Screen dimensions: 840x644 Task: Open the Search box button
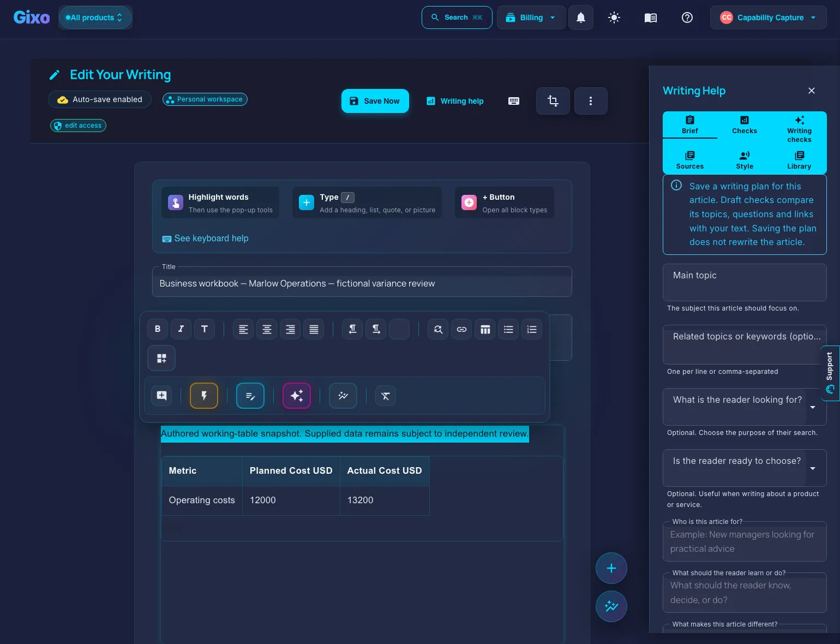457,17
